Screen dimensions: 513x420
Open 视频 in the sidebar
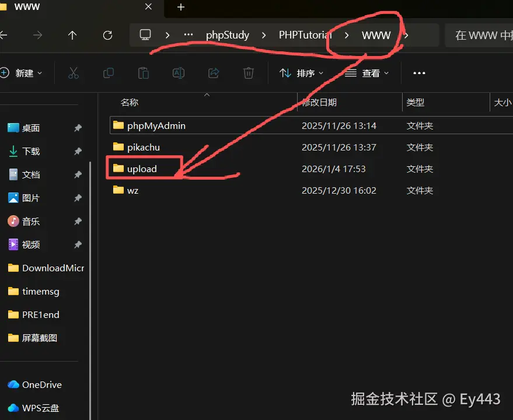click(x=31, y=244)
